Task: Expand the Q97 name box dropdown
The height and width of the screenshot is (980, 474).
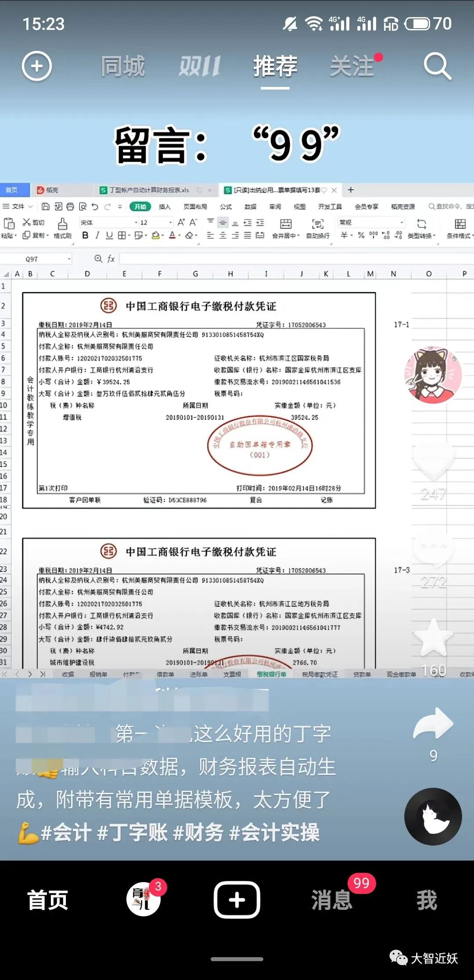Action: [69, 259]
